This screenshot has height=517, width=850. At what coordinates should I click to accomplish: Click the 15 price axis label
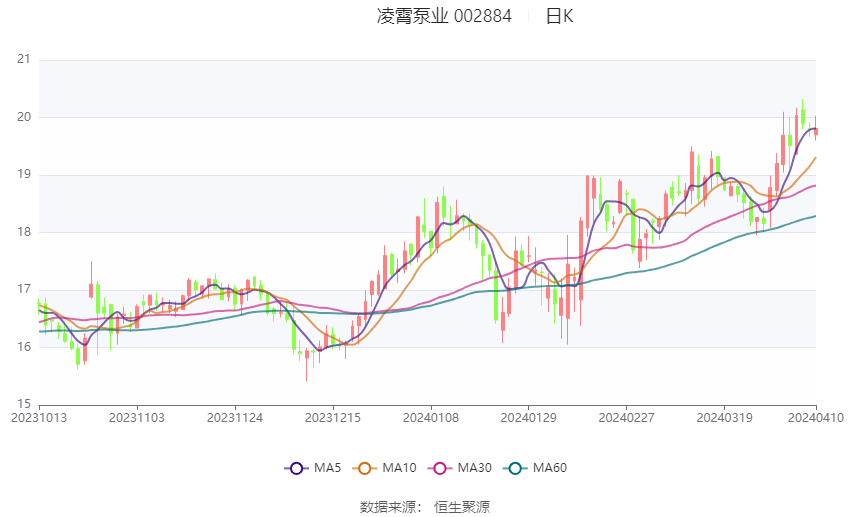[x=24, y=404]
